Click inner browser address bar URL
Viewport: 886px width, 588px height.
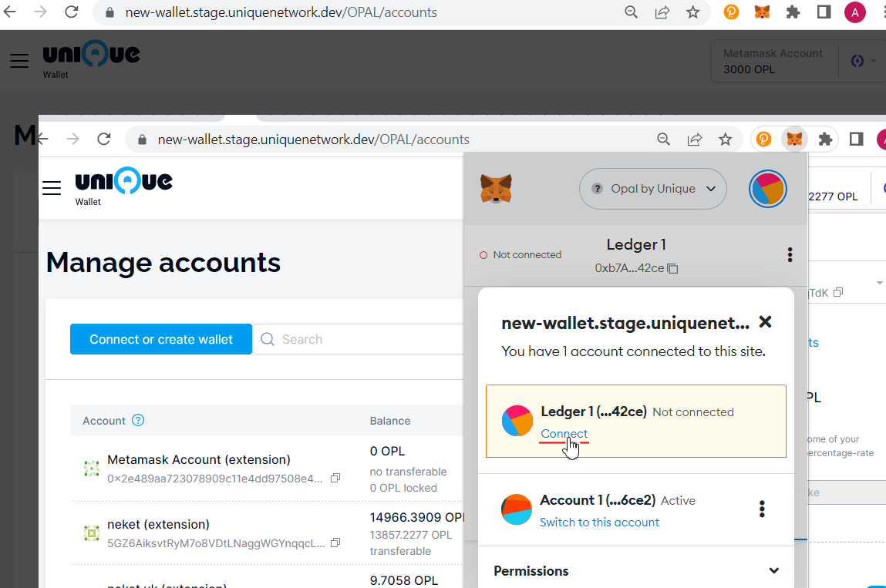pos(314,139)
